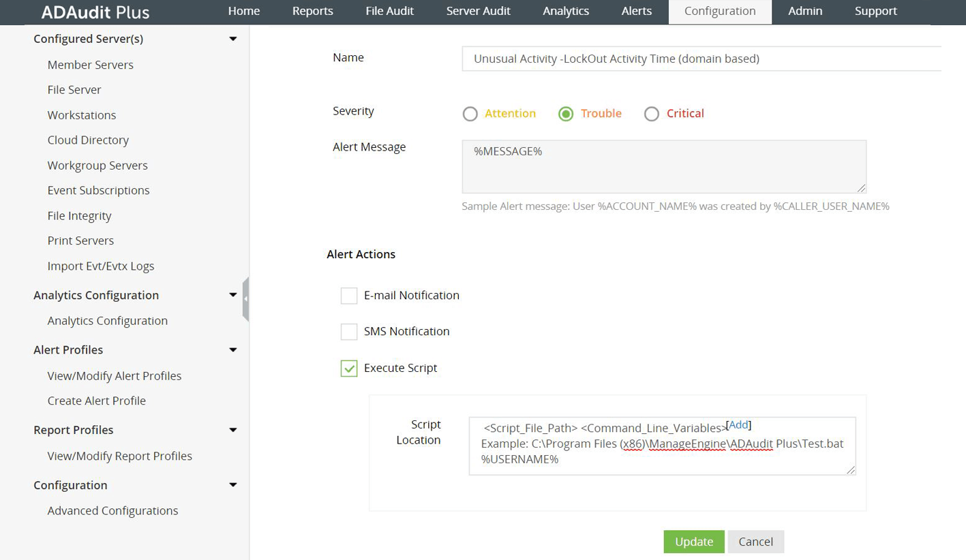Check the SMS Notification box
Viewport: 966px width, 560px height.
pyautogui.click(x=349, y=332)
